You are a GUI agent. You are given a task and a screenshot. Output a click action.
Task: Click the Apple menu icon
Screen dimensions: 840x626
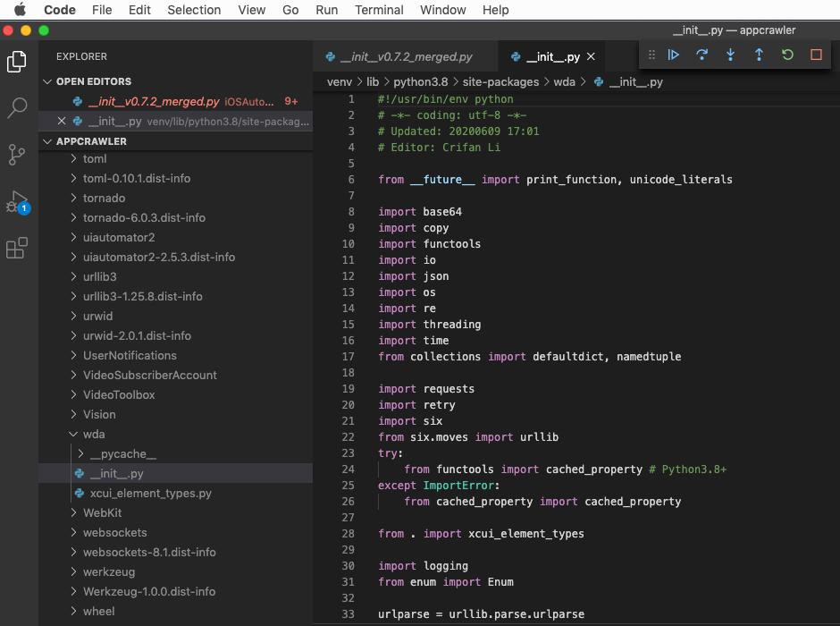(x=20, y=10)
